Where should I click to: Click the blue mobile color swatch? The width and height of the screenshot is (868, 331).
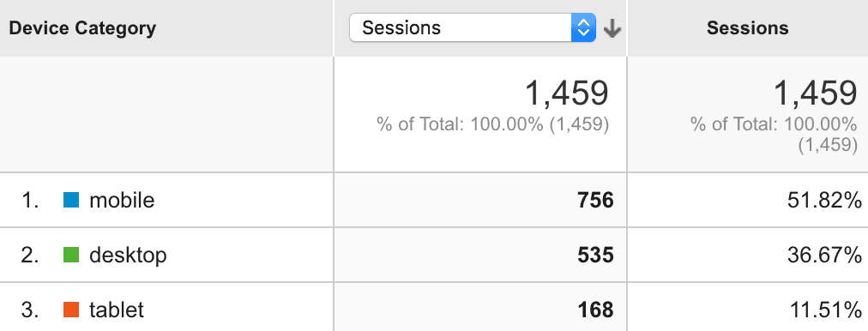71,200
